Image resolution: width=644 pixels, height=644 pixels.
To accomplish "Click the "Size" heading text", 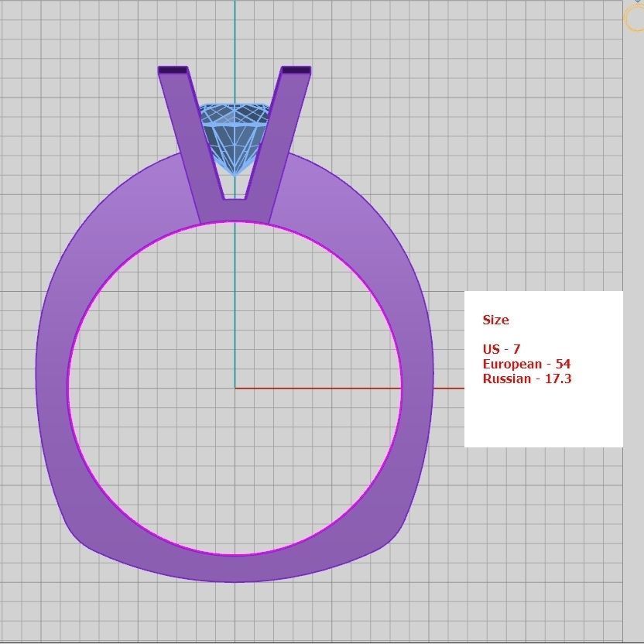I will (x=495, y=320).
